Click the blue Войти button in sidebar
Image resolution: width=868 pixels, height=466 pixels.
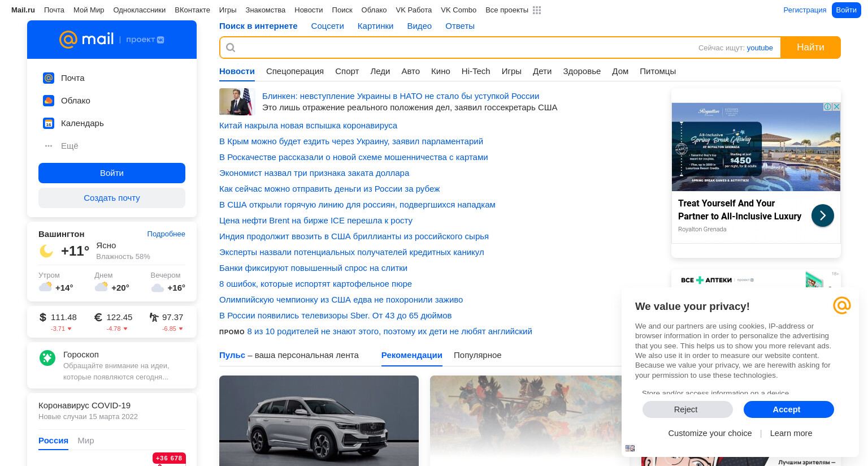point(112,173)
